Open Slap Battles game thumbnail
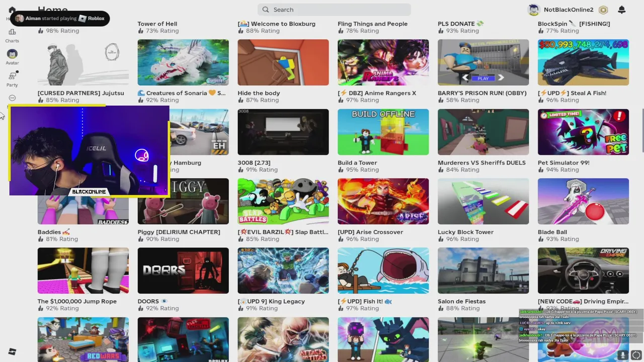Viewport: 644px width, 362px height. tap(283, 201)
